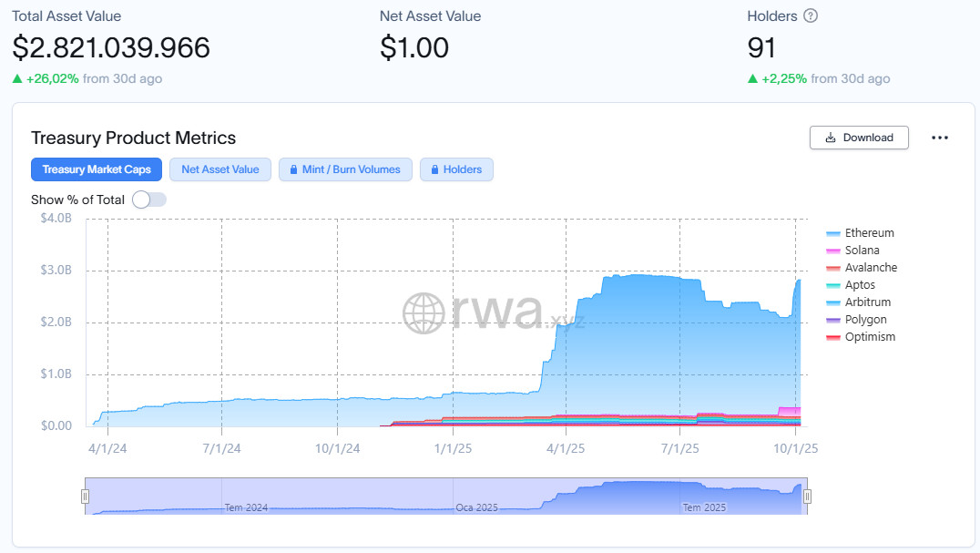Click the Aptos legend color icon
The image size is (980, 553).
pyautogui.click(x=833, y=285)
